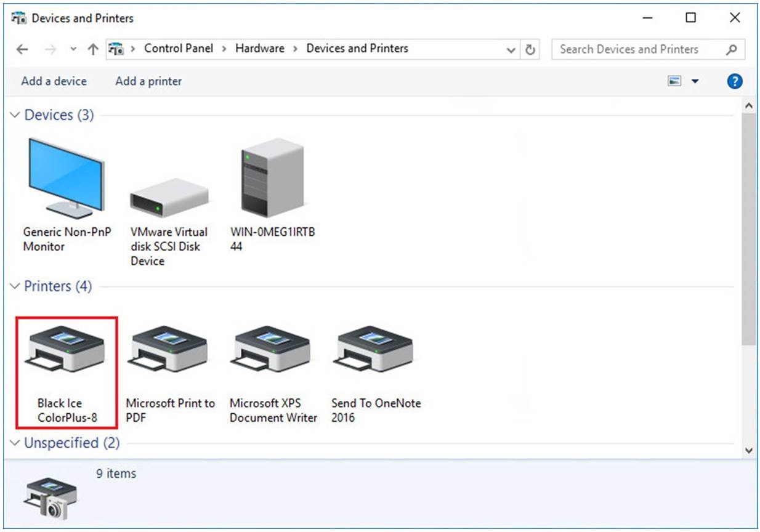Open the address bar history dropdown
Screen dimensions: 760x532
511,50
